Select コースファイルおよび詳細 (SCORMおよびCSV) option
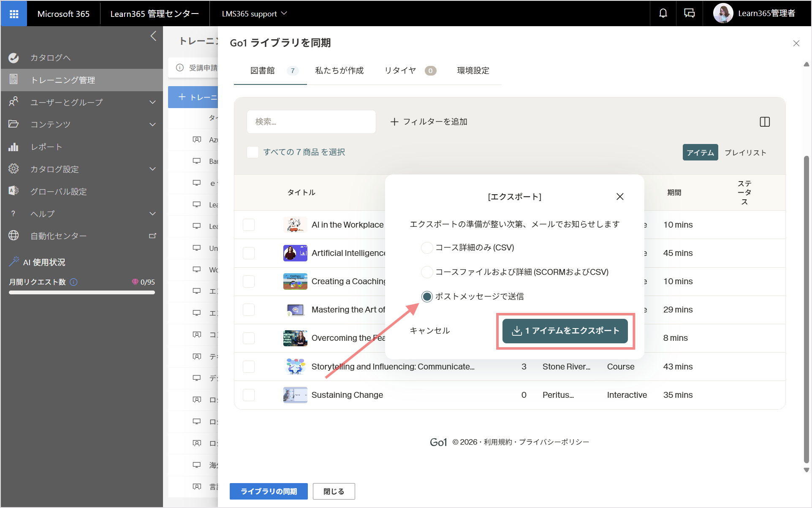This screenshot has height=508, width=812. point(427,272)
